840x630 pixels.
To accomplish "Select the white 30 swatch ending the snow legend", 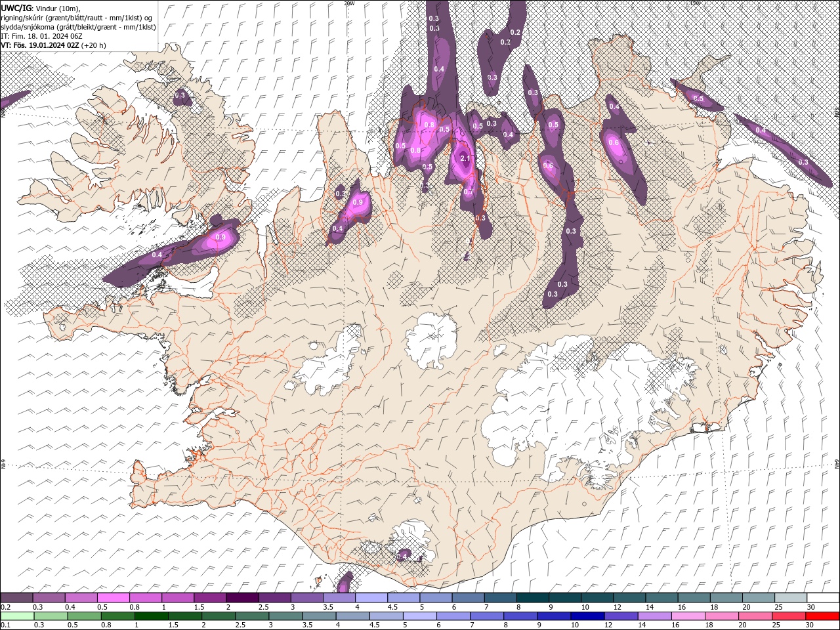I will coord(822,598).
